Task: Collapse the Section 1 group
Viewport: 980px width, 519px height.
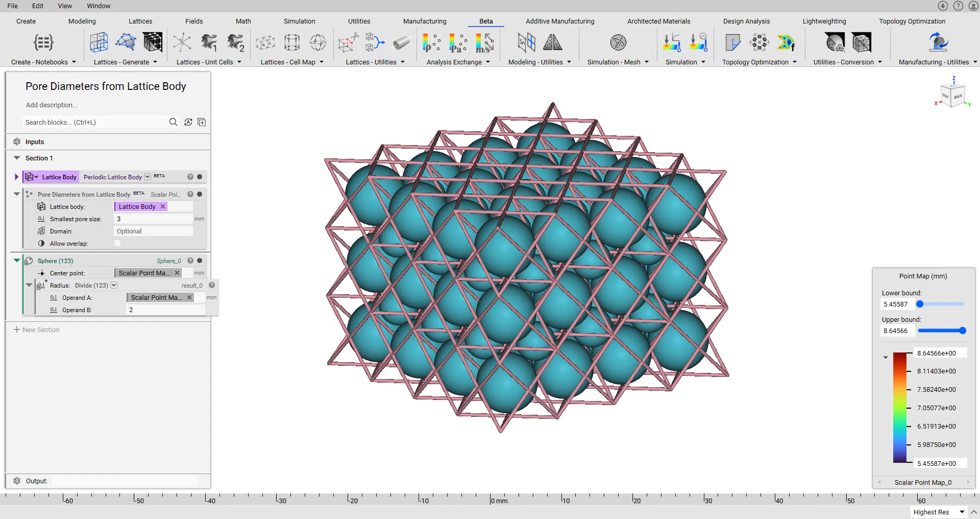Action: tap(17, 158)
